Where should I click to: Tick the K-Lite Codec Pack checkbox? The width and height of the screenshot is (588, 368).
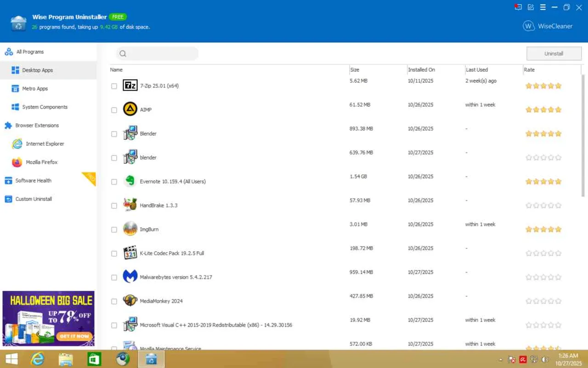click(x=114, y=253)
